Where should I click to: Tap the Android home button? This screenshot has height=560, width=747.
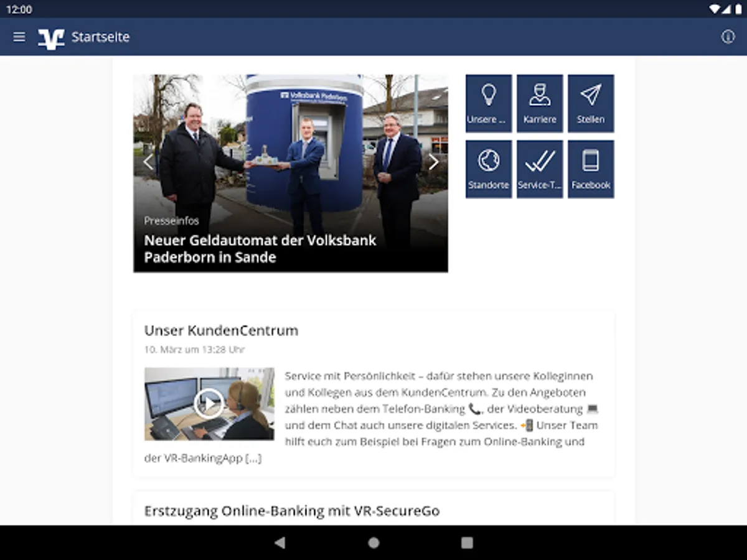374,543
